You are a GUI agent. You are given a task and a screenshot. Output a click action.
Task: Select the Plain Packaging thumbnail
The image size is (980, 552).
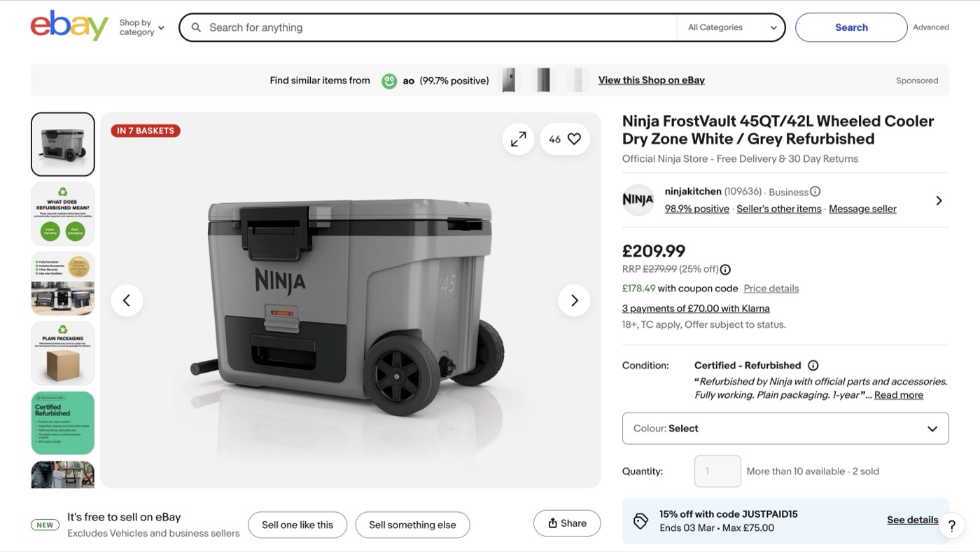click(x=63, y=353)
